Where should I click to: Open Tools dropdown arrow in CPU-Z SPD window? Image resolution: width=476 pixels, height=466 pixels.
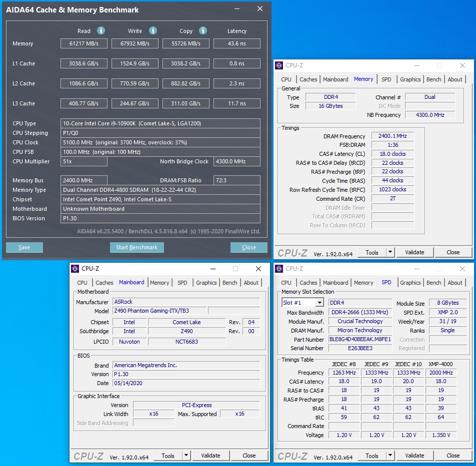click(390, 456)
